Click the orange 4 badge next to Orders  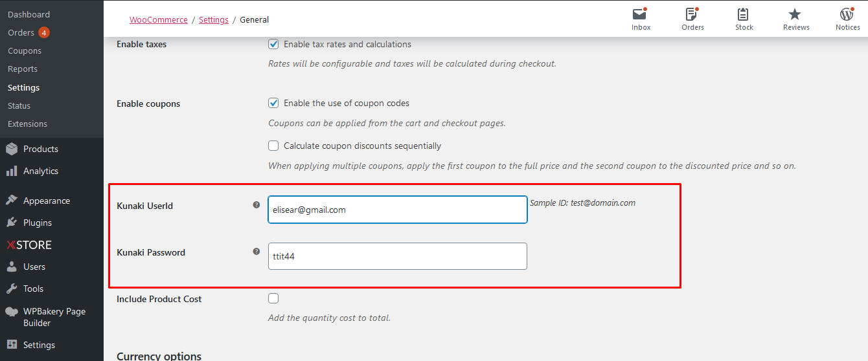tap(43, 32)
